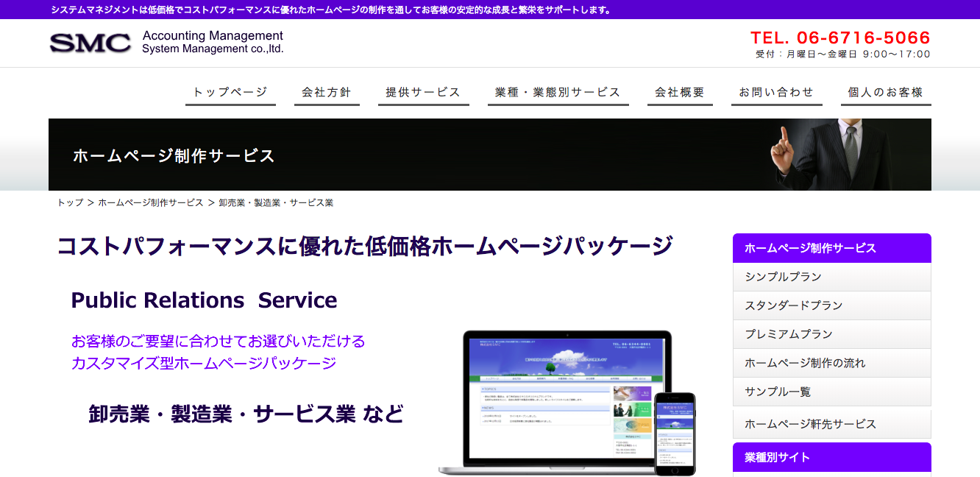Select the 会社方針 navigation tab
Viewport: 980px width, 477px height.
[x=327, y=91]
